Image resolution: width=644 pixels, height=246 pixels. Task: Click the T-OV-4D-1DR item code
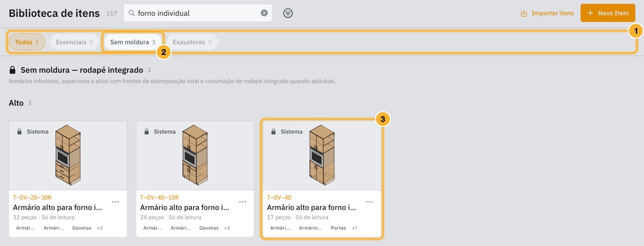pos(159,198)
